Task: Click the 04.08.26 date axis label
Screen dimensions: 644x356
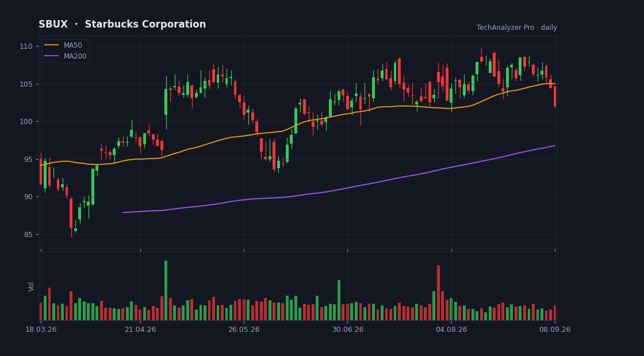Action: click(x=451, y=330)
